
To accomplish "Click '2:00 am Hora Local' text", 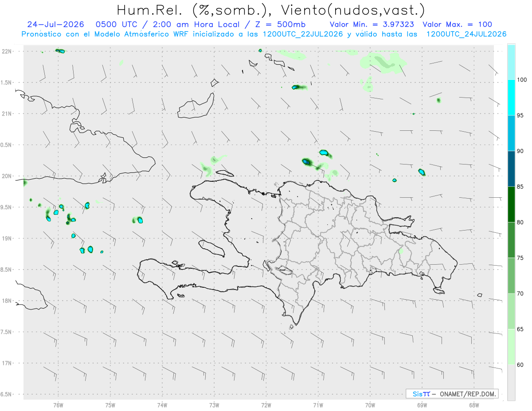I will (198, 25).
